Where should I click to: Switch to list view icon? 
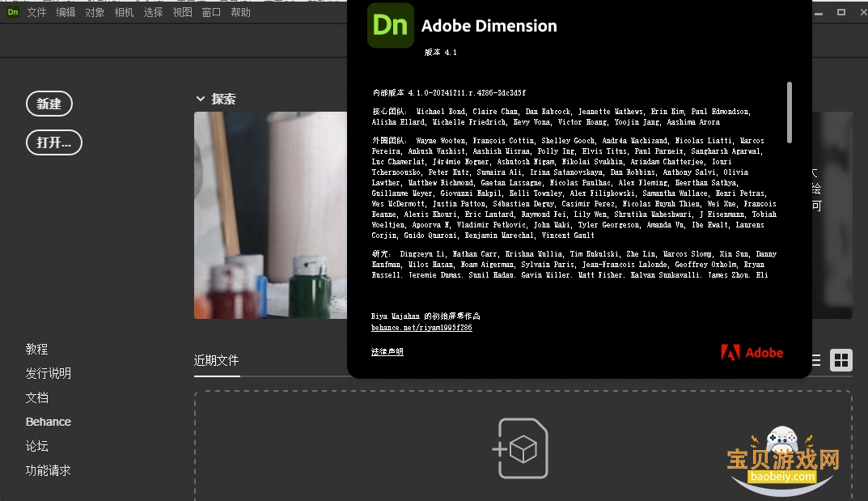pos(816,360)
